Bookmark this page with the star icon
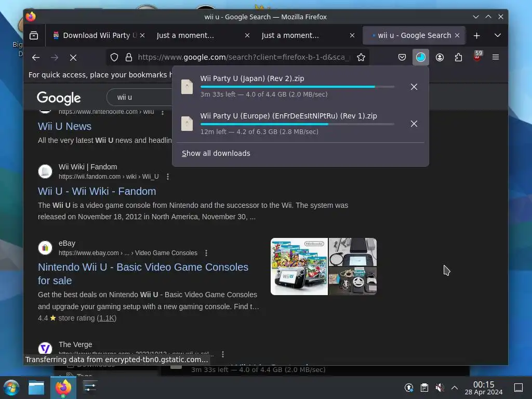This screenshot has width=532, height=399. 361,57
